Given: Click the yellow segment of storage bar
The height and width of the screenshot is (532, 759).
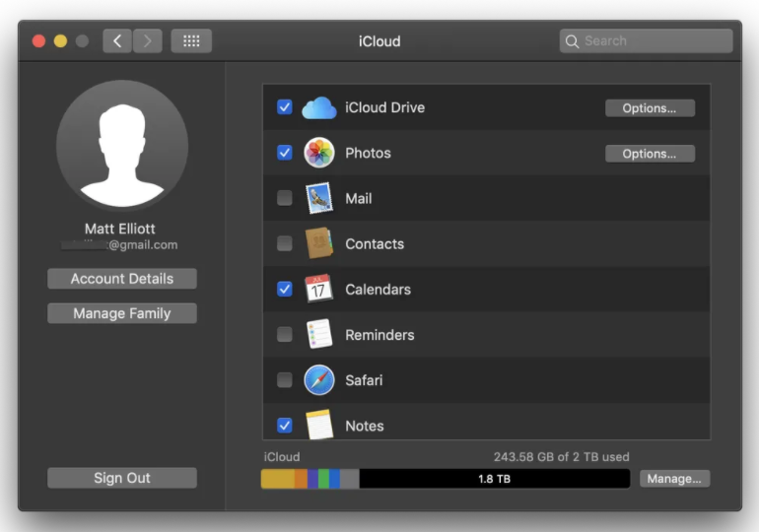Looking at the screenshot, I should tap(278, 479).
